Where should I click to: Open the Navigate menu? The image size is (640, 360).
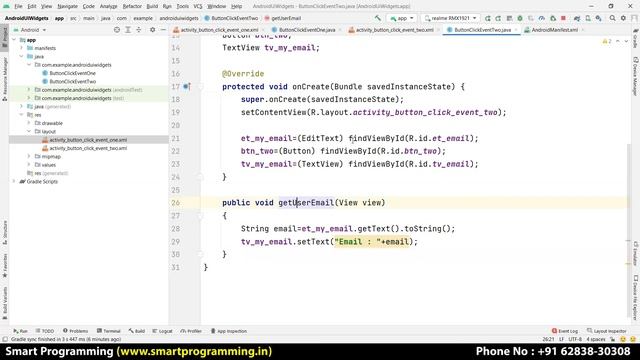coord(67,6)
